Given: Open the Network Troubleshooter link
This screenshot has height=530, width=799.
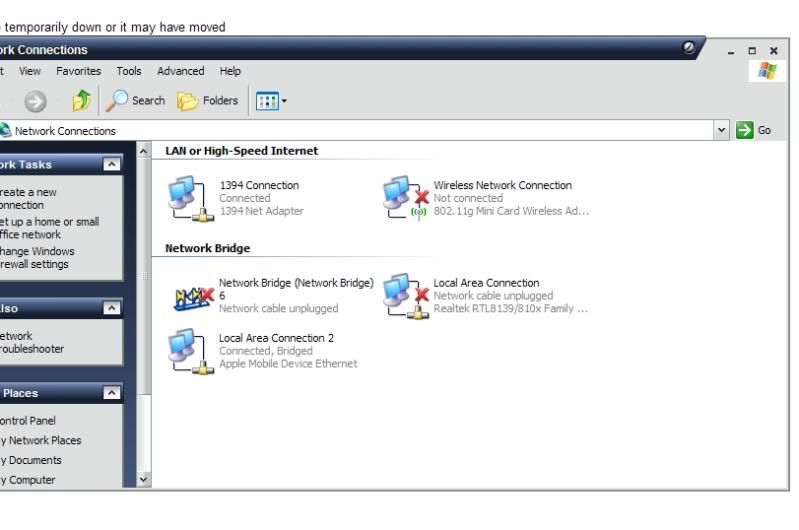Looking at the screenshot, I should 32,342.
